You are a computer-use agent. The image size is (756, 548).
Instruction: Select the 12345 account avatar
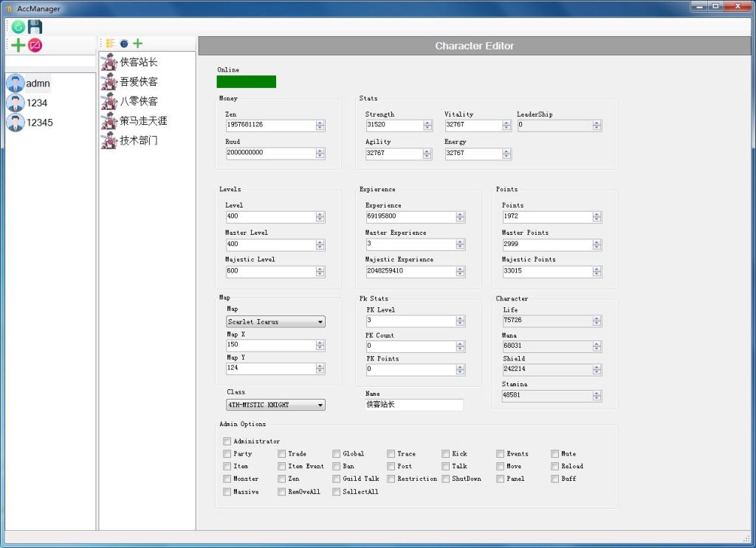point(16,123)
